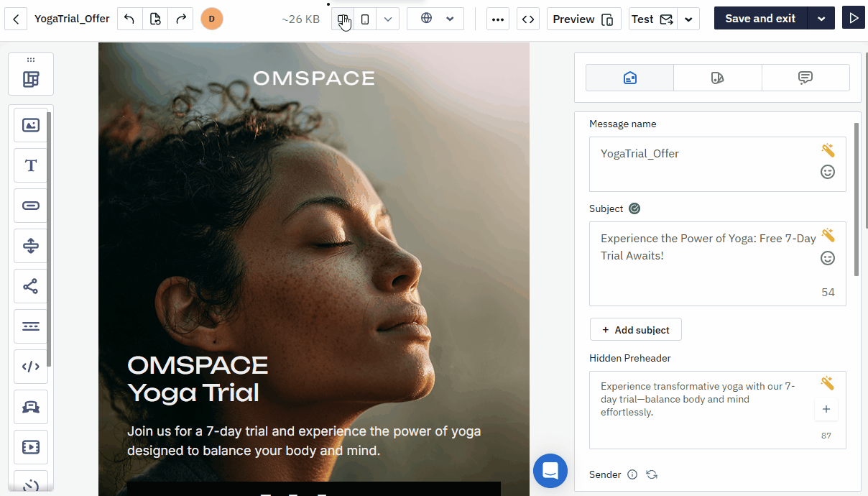Image resolution: width=868 pixels, height=496 pixels.
Task: Open the three-dots more options menu
Action: 498,19
